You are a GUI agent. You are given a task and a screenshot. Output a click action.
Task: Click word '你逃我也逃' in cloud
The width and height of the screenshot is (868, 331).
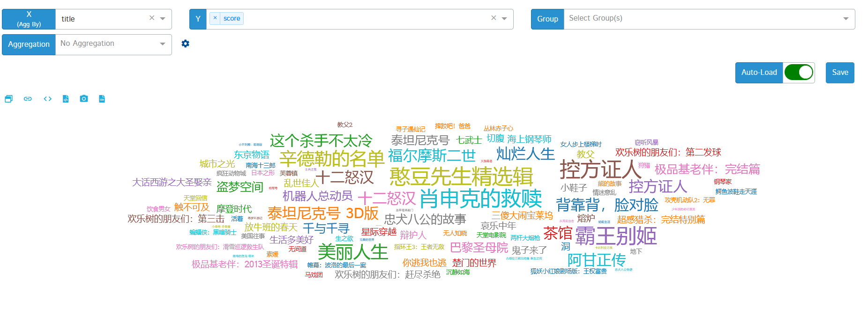tap(425, 263)
